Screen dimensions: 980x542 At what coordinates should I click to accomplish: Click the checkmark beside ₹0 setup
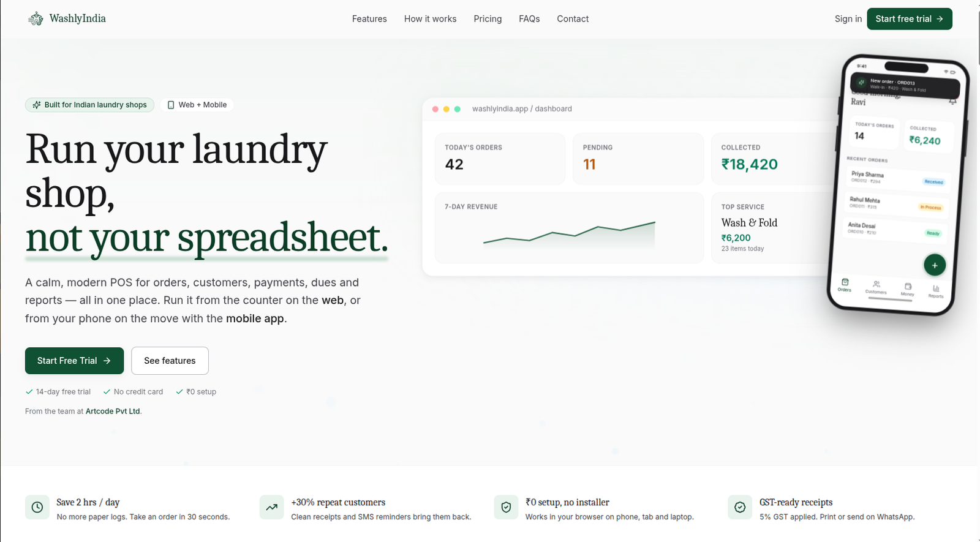(179, 392)
